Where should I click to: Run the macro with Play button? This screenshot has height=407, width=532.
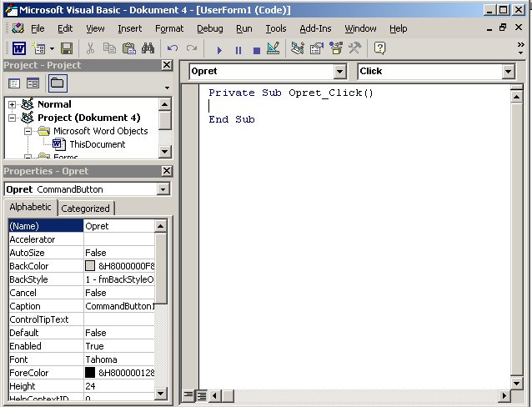220,49
